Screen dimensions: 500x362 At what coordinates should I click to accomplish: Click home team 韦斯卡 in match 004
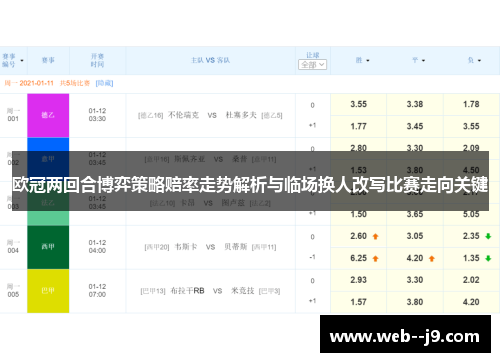click(186, 247)
